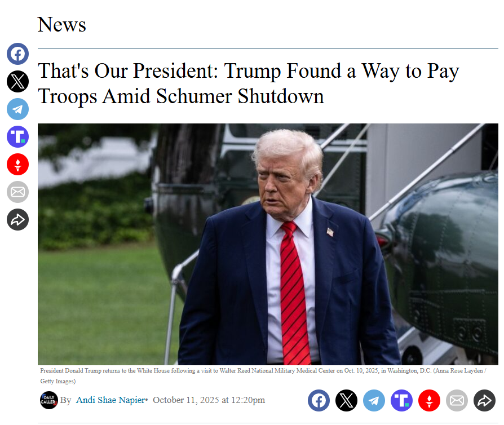Share via Telegram in left sidebar
This screenshot has height=425, width=504.
click(x=17, y=109)
